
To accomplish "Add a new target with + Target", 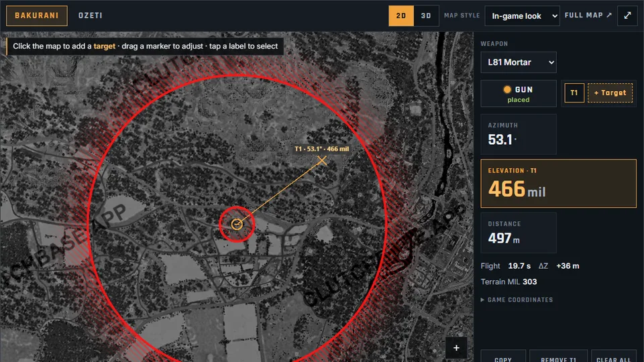I will [x=610, y=93].
